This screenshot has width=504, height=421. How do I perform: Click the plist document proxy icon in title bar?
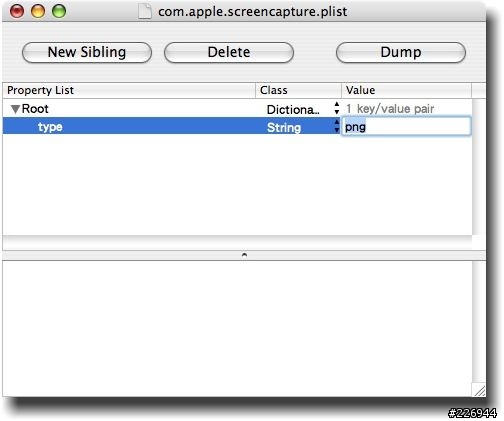(145, 12)
